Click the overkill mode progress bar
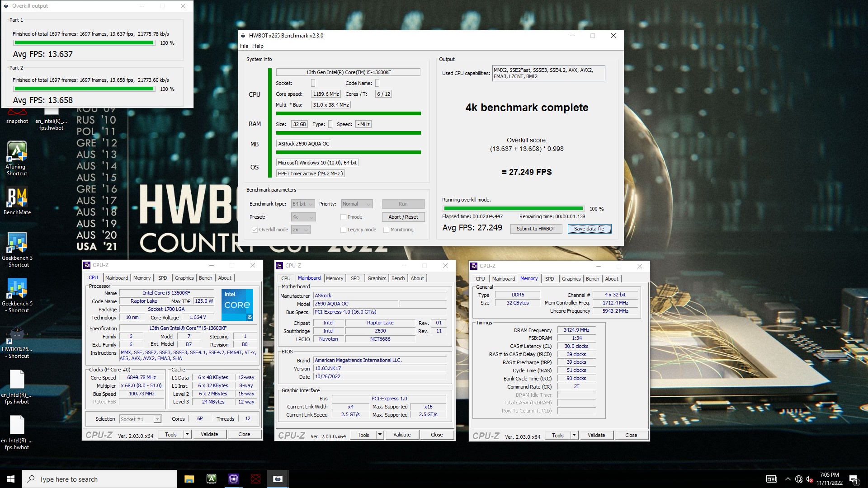This screenshot has height=488, width=868. (x=513, y=209)
